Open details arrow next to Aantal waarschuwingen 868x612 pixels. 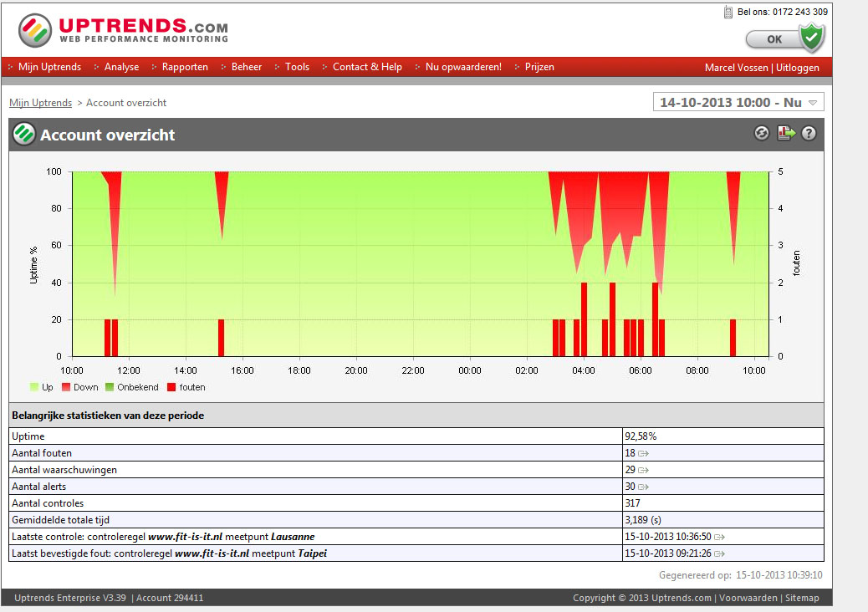point(644,470)
